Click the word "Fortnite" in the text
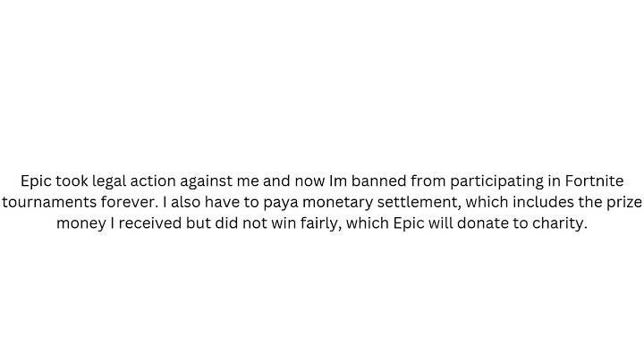Screen dimensions: 644x361 pos(594,180)
